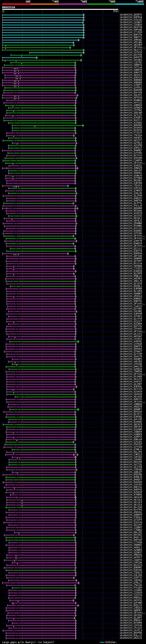
Task: Click the 'Large gaps' legend text
Action: coord(10,642)
